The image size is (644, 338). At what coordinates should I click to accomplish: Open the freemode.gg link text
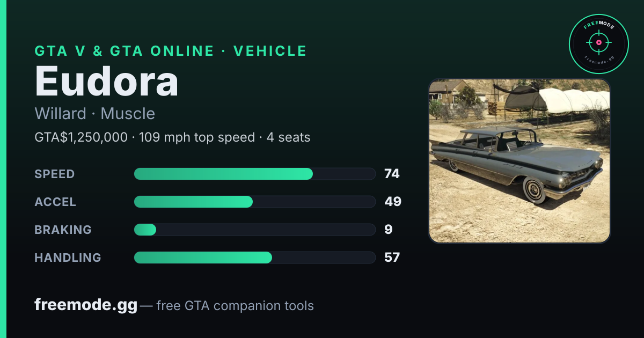coord(86,305)
